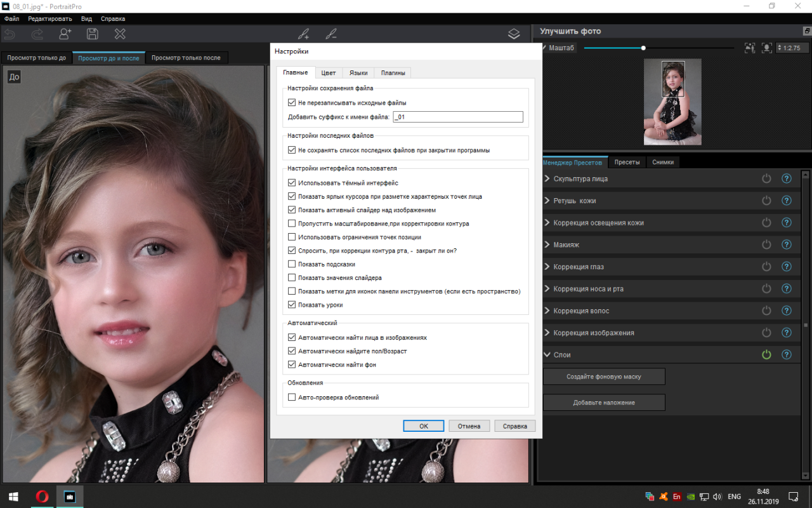The height and width of the screenshot is (508, 812).
Task: Open help icon for Макияж
Action: pyautogui.click(x=787, y=244)
